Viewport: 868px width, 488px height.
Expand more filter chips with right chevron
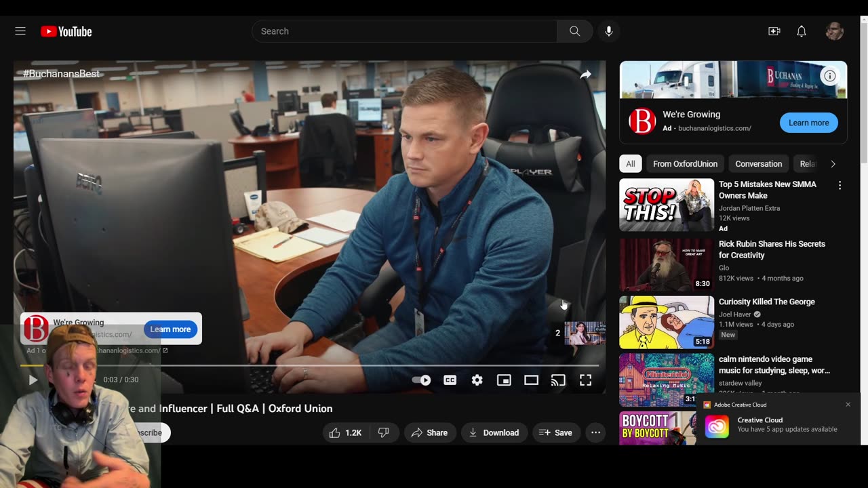click(833, 164)
